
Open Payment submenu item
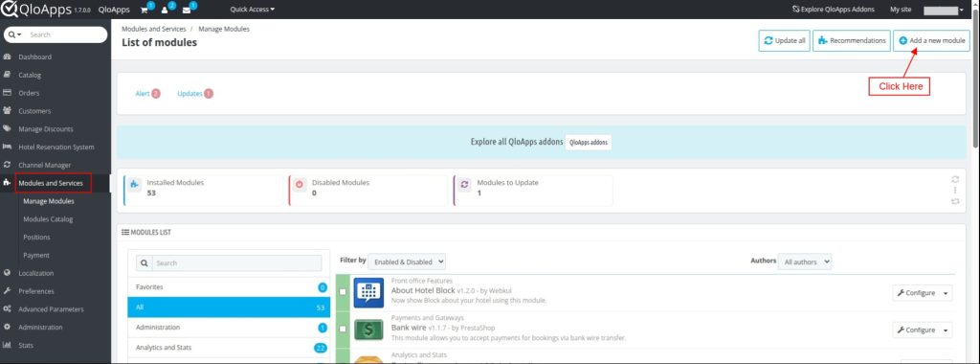36,255
